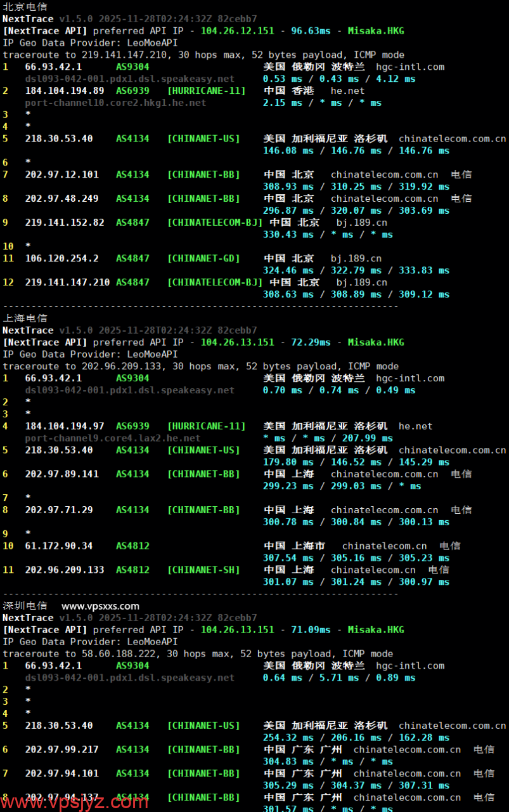
Task: Click hop IP address 202.97.71.29
Action: [x=59, y=510]
